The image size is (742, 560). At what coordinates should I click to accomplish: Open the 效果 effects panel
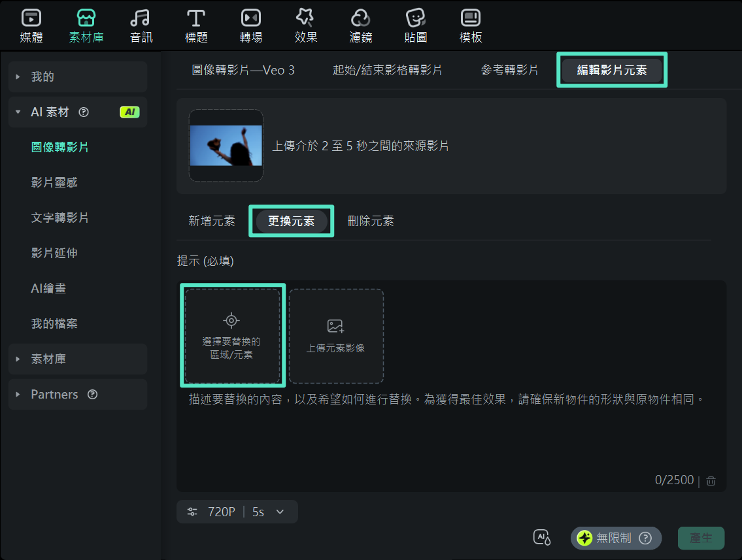pyautogui.click(x=306, y=25)
